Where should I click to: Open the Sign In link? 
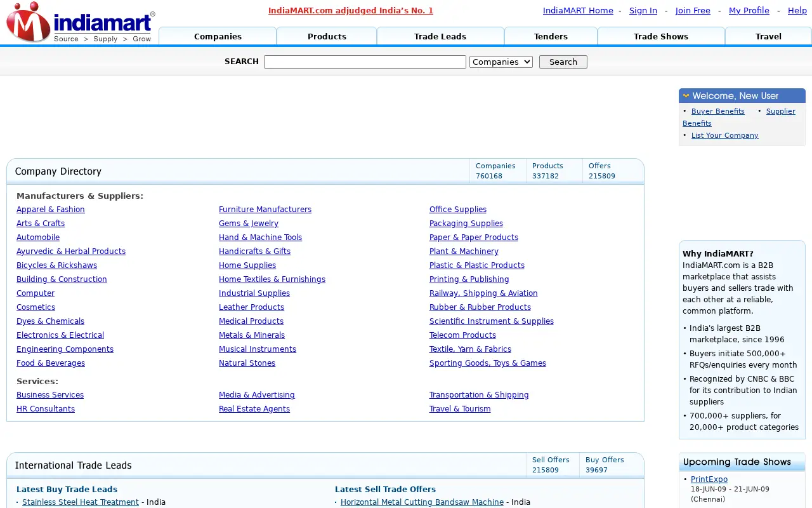(x=643, y=10)
